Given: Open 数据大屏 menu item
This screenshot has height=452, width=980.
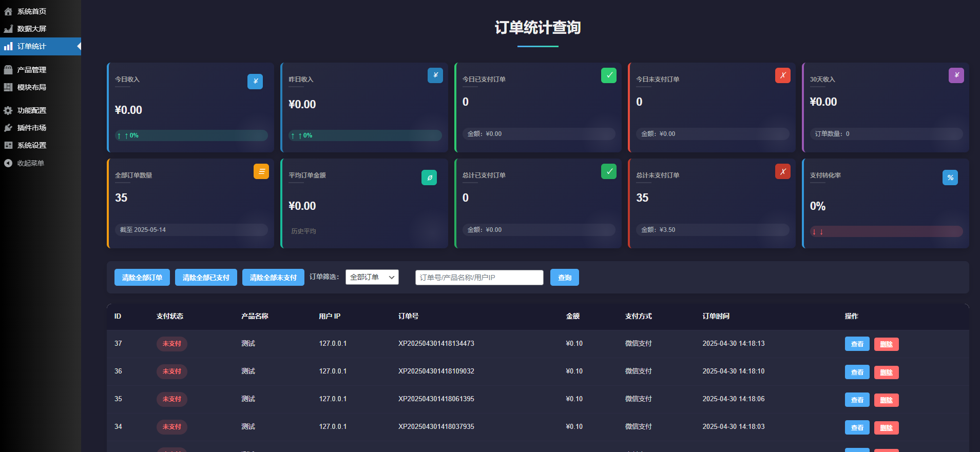Looking at the screenshot, I should [x=41, y=29].
